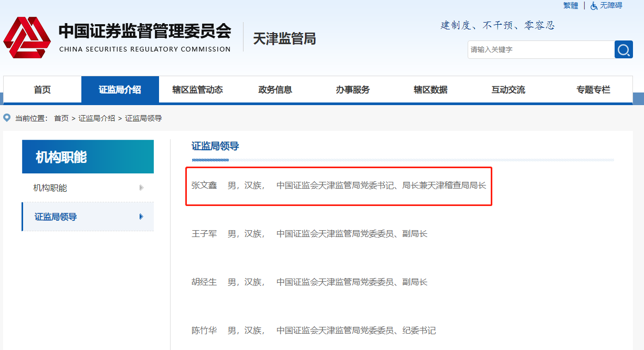Image resolution: width=644 pixels, height=350 pixels.
Task: Click the 证监局领导 section heading
Action: (215, 146)
